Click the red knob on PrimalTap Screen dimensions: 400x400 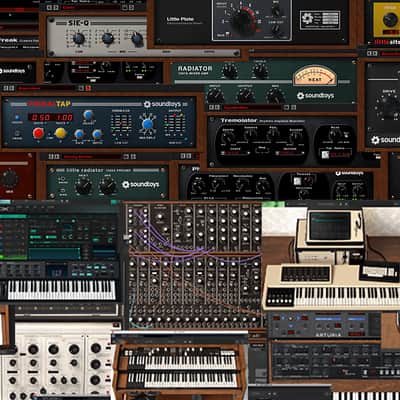click(x=38, y=133)
